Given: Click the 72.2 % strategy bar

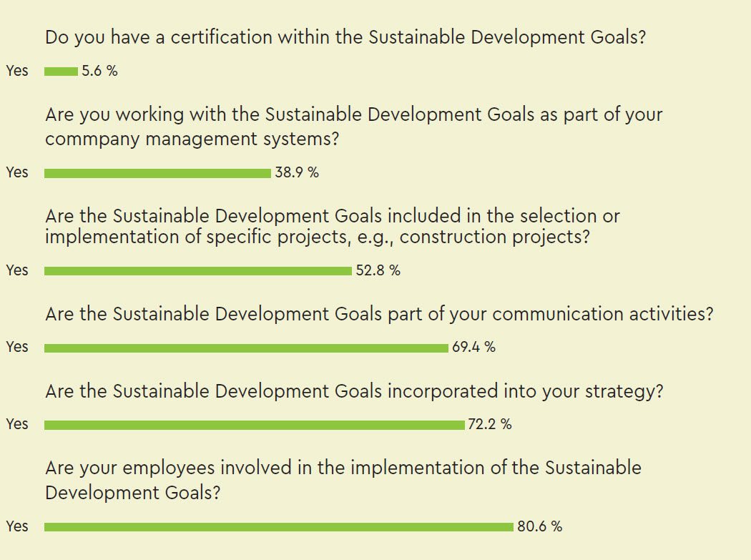Looking at the screenshot, I should (x=255, y=425).
